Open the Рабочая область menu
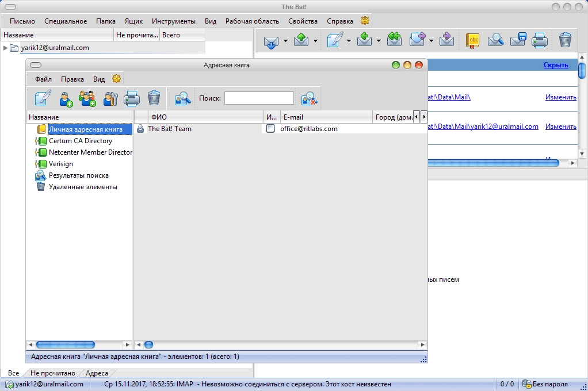This screenshot has width=588, height=391. [252, 21]
